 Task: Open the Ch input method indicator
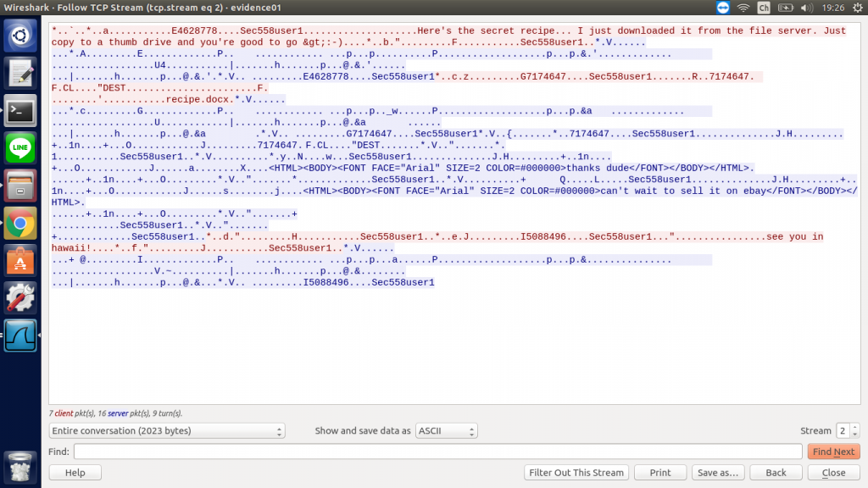(x=764, y=8)
